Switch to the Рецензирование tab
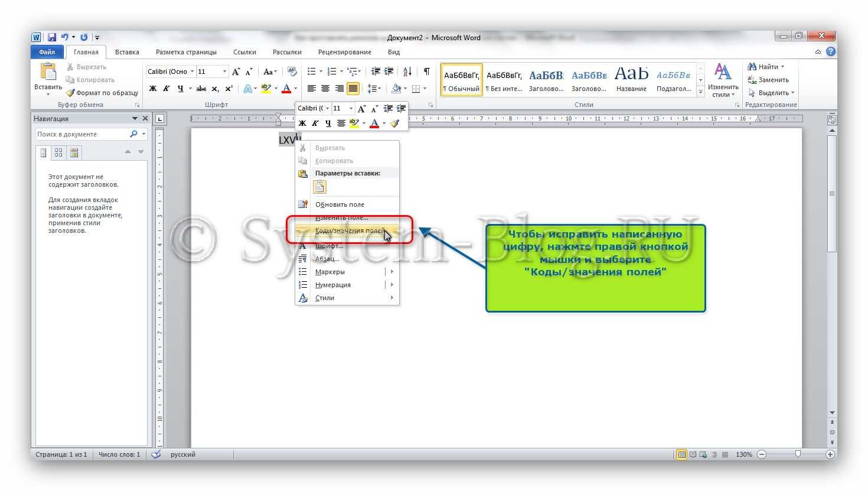 345,52
